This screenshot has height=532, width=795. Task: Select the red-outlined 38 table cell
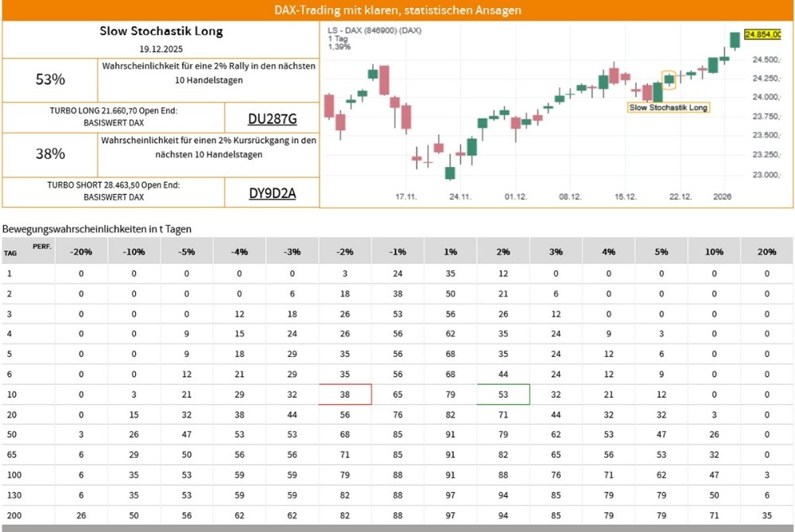point(345,393)
